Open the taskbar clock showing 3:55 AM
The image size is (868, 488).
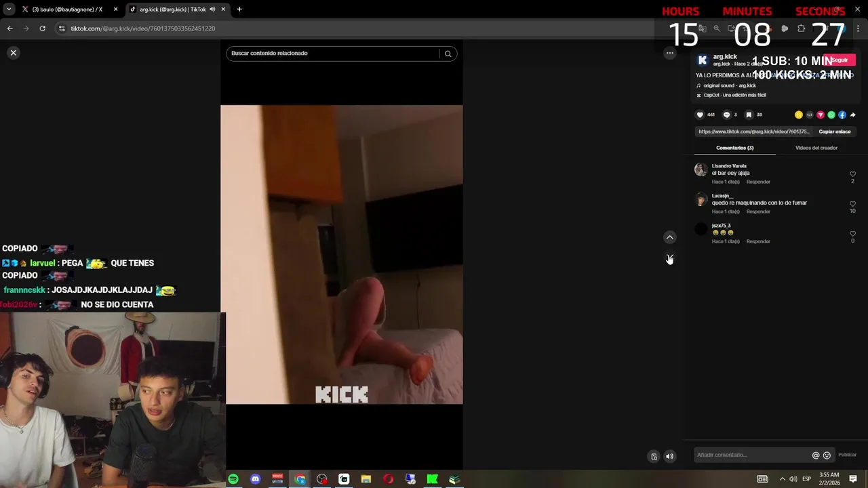tap(829, 479)
